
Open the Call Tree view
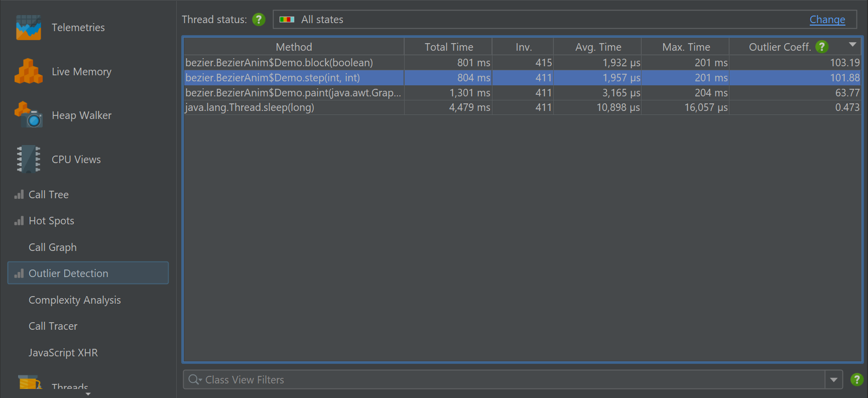(x=48, y=195)
